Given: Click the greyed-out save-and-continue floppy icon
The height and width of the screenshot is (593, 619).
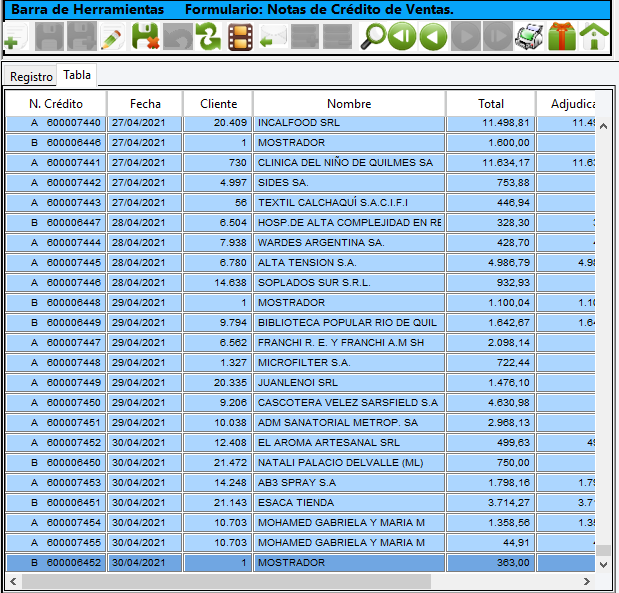Looking at the screenshot, I should coord(81,37).
